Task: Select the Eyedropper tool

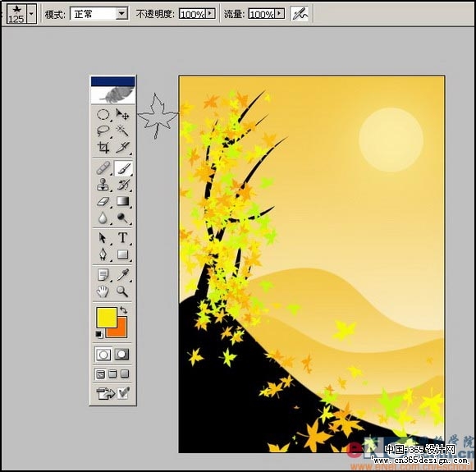Action: point(122,274)
